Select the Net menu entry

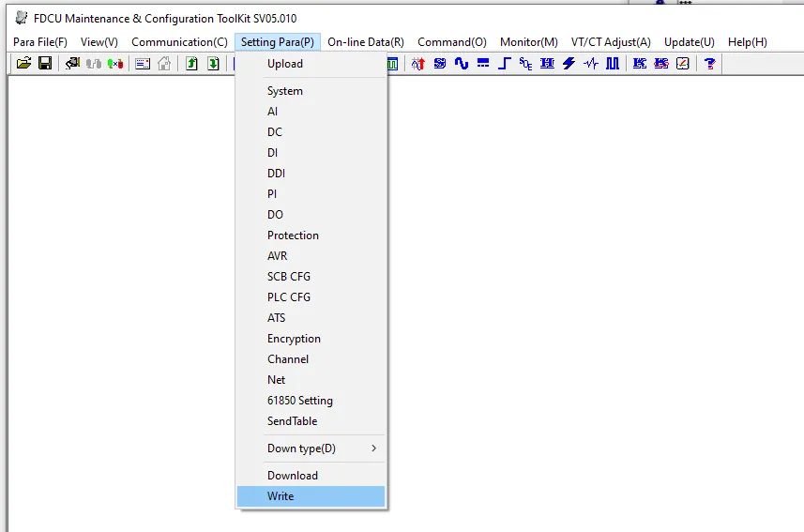(x=311, y=380)
